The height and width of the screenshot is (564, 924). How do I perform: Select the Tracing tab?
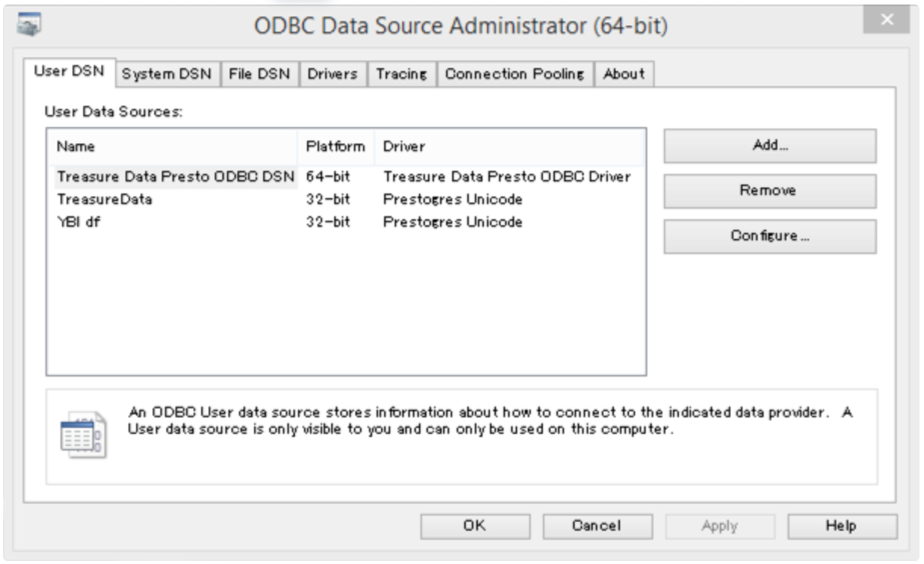402,74
